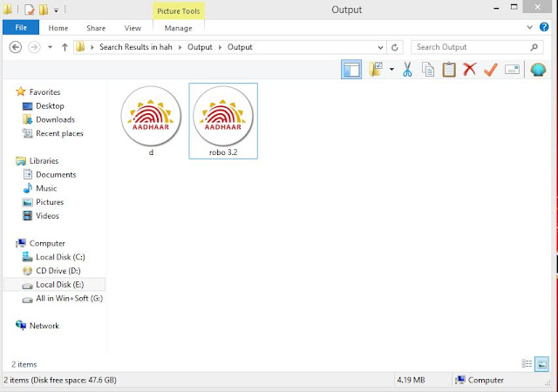The image size is (558, 392).
Task: Click Computer in the navigation pane
Action: (x=47, y=243)
